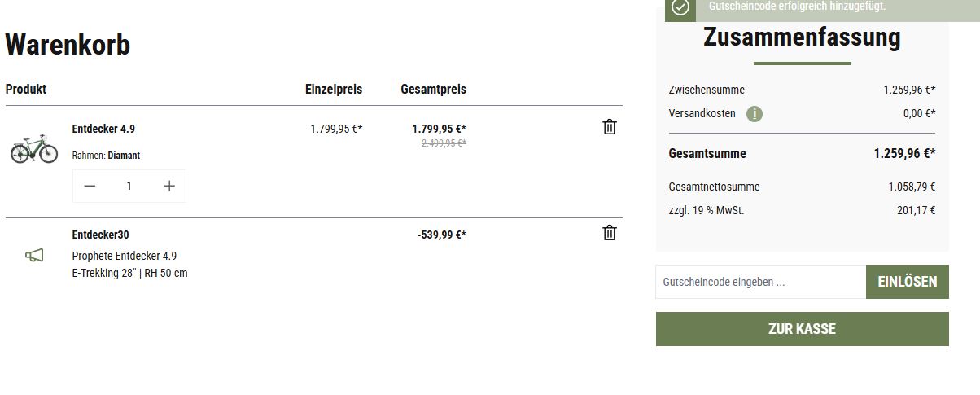Click the shipping costs info icon
980x395 pixels.
point(755,114)
